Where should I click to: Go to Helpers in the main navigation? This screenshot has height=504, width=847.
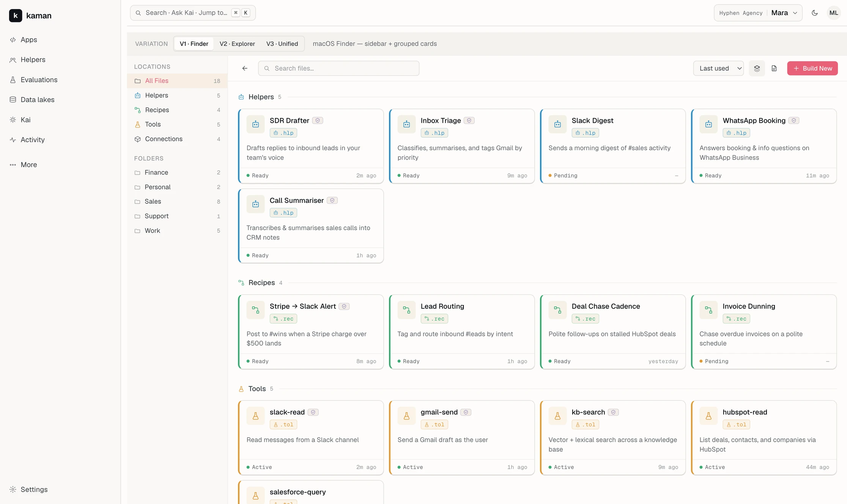(x=28, y=60)
